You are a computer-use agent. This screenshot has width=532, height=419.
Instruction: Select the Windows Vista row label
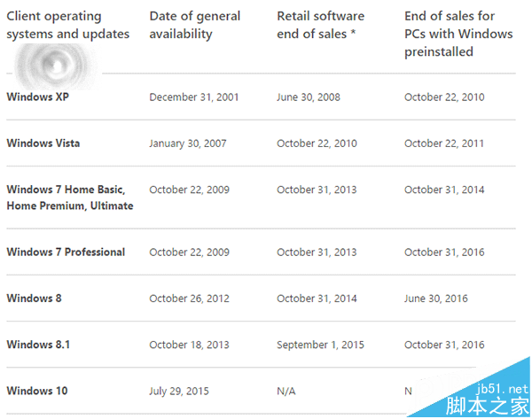43,144
